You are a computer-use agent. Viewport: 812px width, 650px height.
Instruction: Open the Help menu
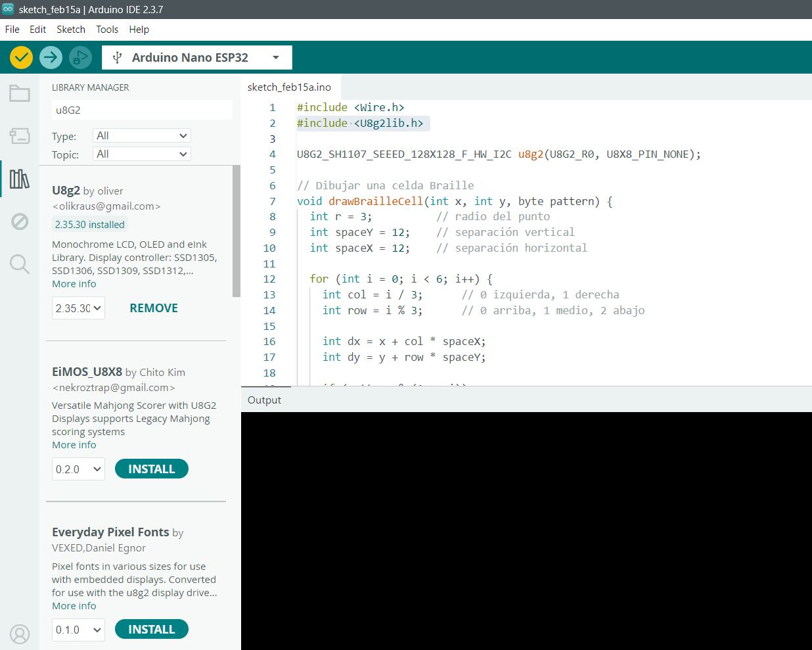click(139, 30)
